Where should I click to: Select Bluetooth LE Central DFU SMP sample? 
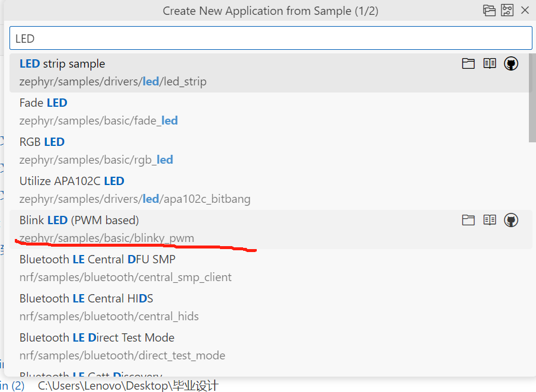point(178,267)
